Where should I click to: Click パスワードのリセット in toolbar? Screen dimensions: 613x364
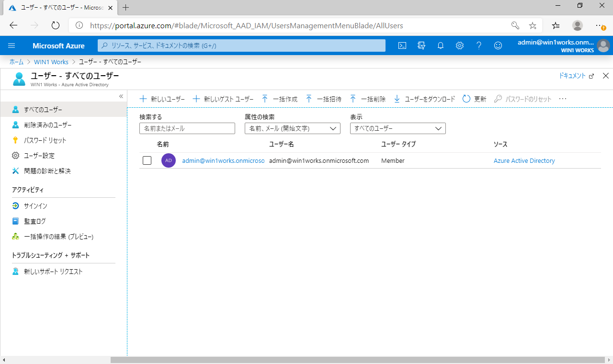[x=522, y=99]
